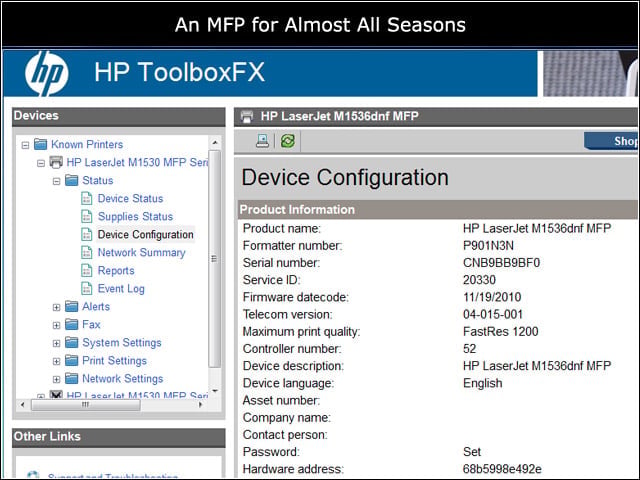The image size is (640, 480).
Task: Click the HP logo in the header
Action: (x=47, y=73)
